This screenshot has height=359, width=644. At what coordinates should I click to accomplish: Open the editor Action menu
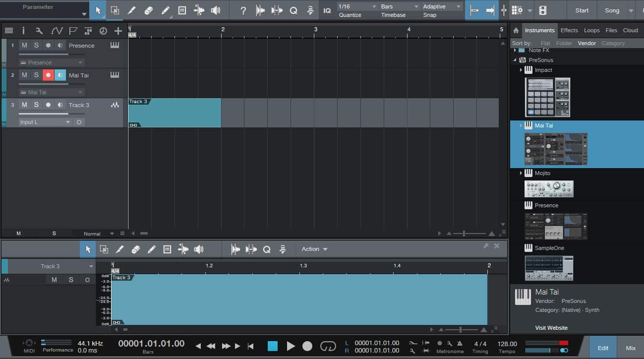point(314,249)
